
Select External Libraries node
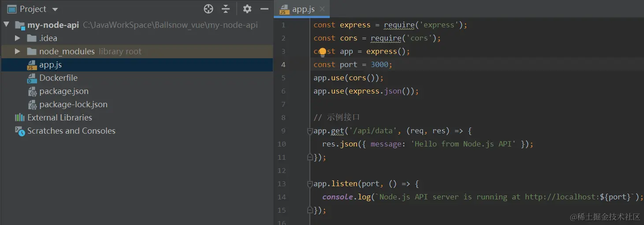[x=137, y=118]
